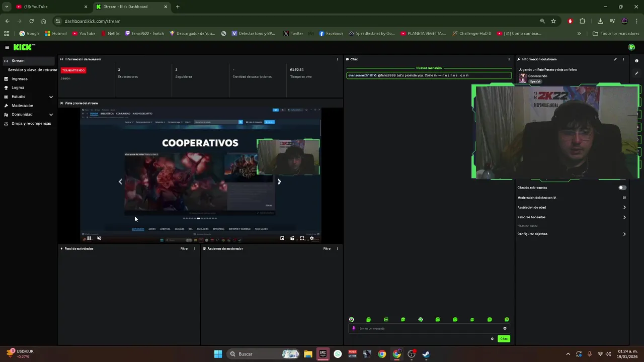
Task: Pick the first emote in chat emote row
Action: click(352, 320)
